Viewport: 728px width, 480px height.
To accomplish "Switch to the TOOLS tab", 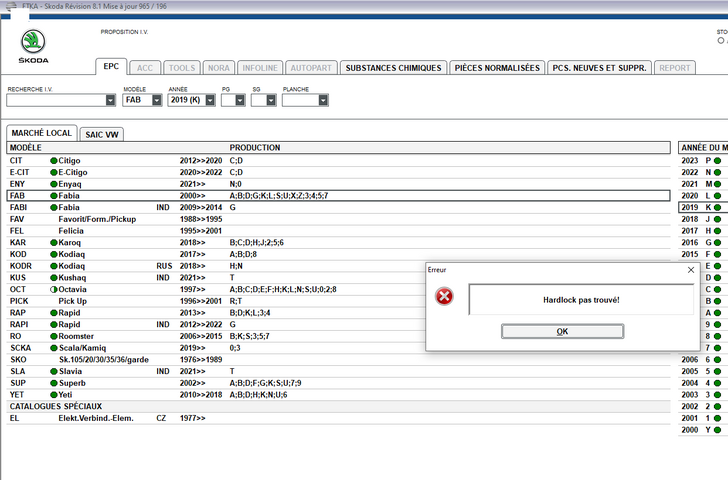I will (182, 68).
